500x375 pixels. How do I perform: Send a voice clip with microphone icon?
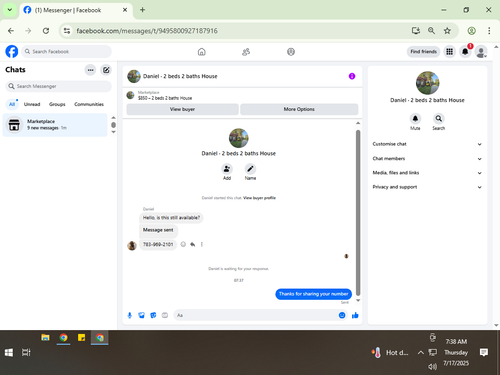(130, 315)
